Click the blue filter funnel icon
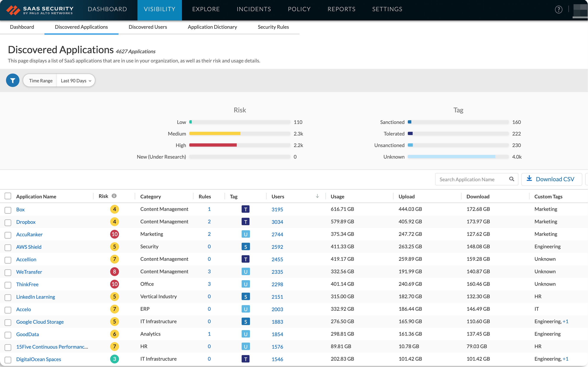Image resolution: width=588 pixels, height=367 pixels. 13,80
